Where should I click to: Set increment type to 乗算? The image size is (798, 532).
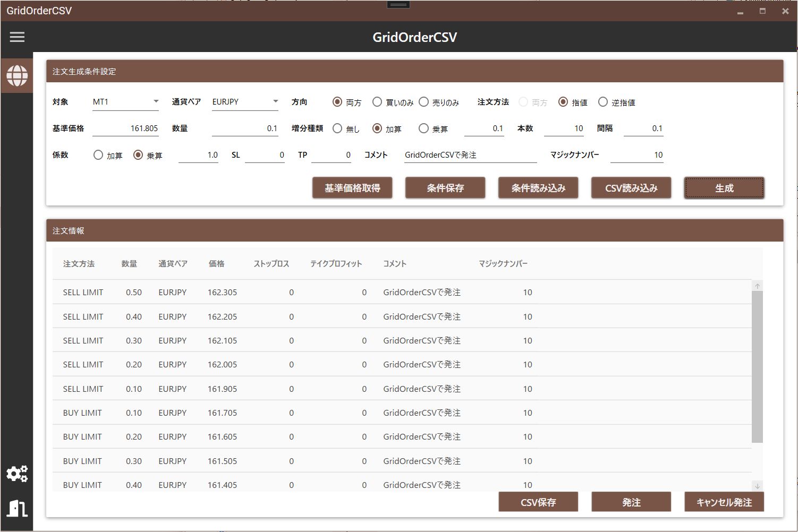pyautogui.click(x=423, y=128)
